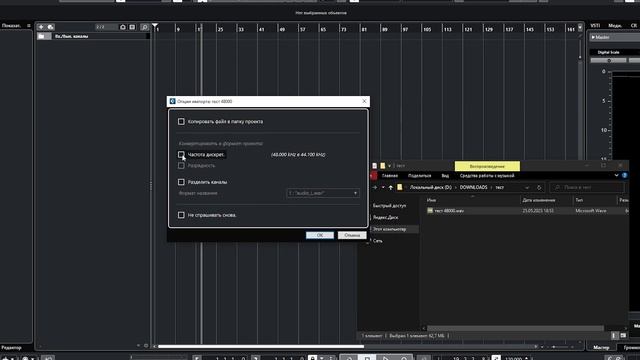Image resolution: width=640 pixels, height=360 pixels.
Task: Open ruler dropdown at timeline right end
Action: click(580, 28)
